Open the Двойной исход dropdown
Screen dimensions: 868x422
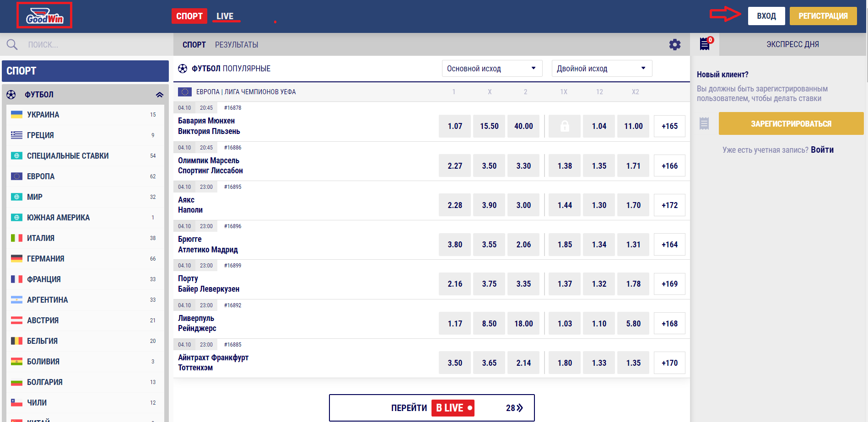coord(602,69)
